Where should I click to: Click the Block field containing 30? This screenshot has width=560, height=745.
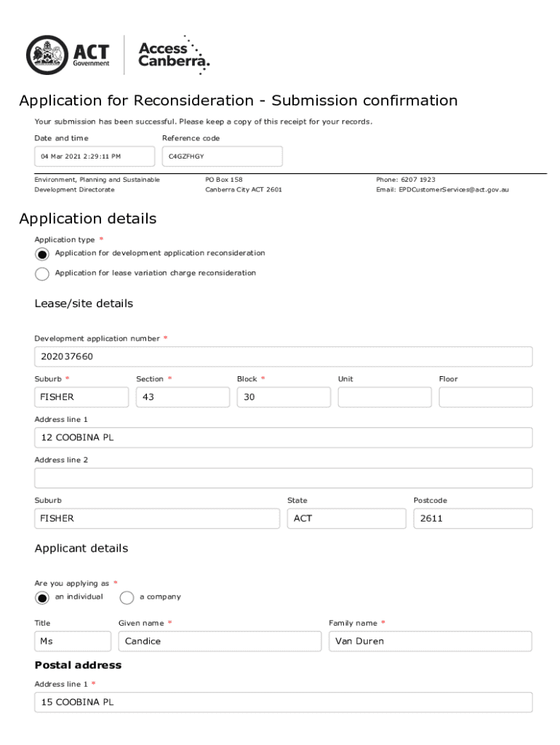[283, 397]
